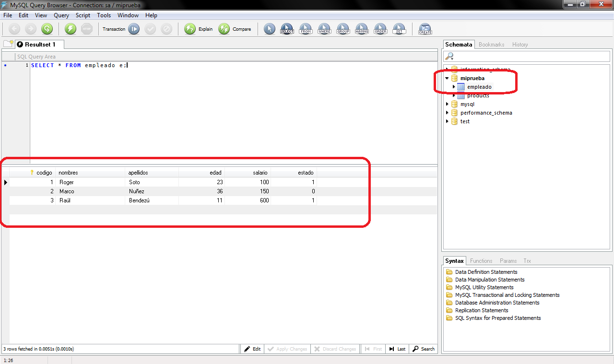614x364 pixels.
Task: Click inside the schema search field
Action: (528, 56)
